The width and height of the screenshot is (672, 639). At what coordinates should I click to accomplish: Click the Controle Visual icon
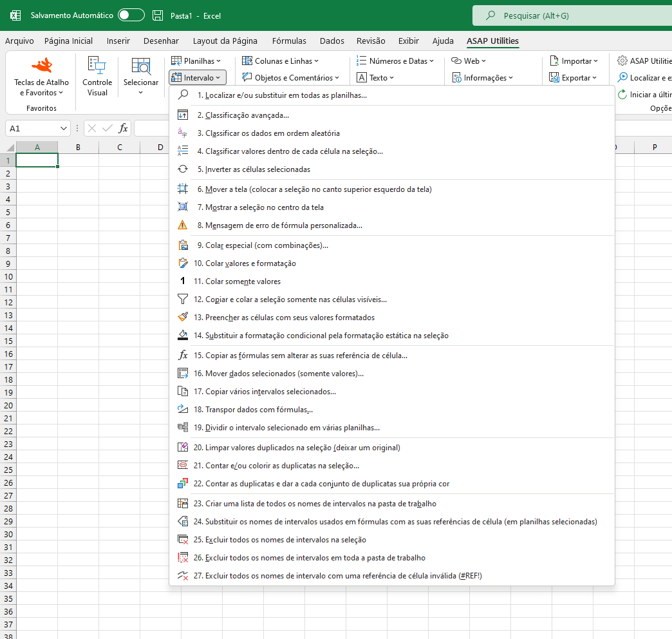(97, 77)
